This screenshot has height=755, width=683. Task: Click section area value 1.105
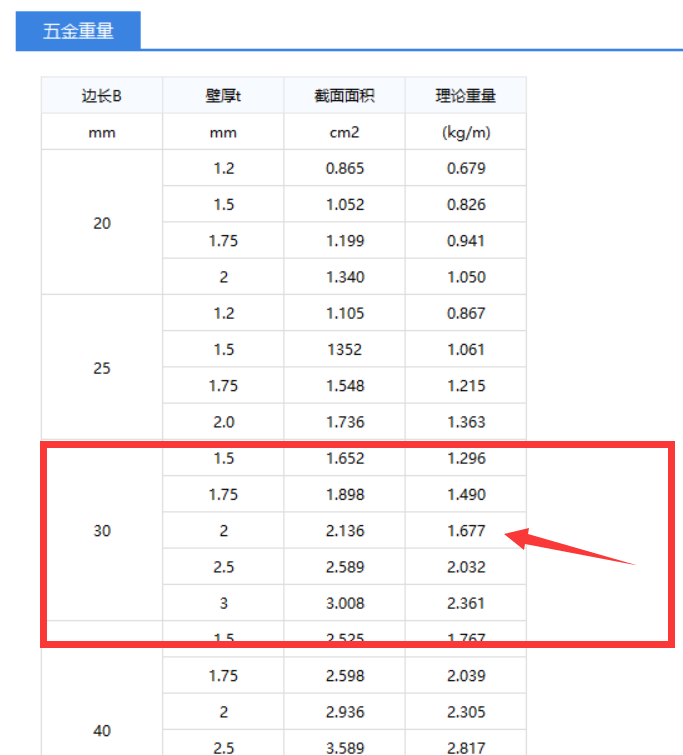[x=345, y=313]
